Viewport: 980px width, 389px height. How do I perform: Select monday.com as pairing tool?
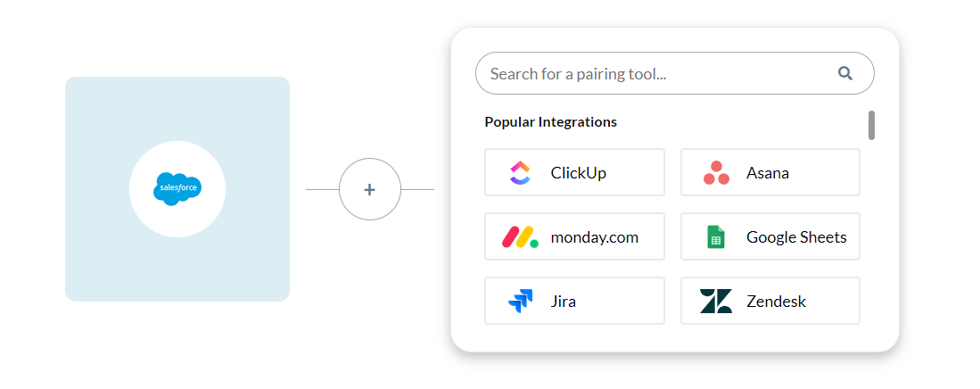[x=574, y=236]
